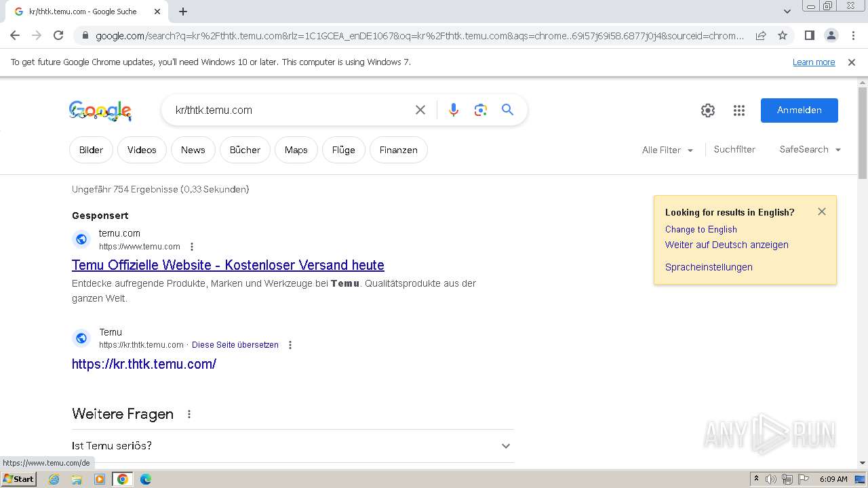Open Chrome three-dot menu
868x488 pixels.
(853, 35)
